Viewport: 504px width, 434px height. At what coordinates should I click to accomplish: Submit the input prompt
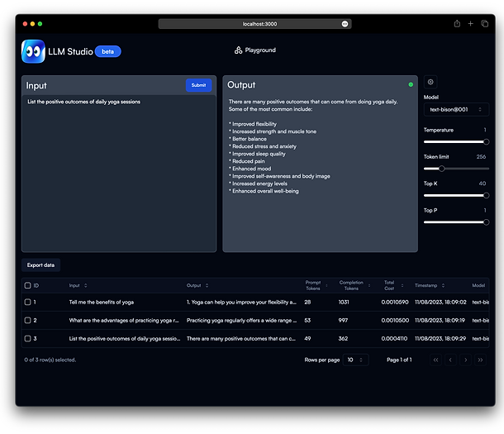tap(198, 85)
